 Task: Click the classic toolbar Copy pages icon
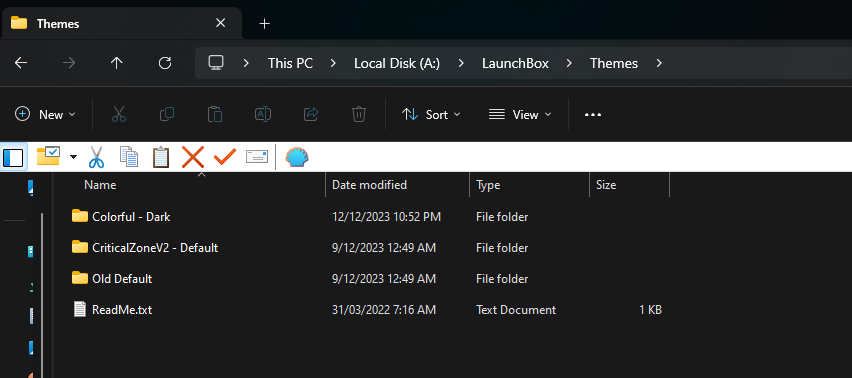click(129, 157)
